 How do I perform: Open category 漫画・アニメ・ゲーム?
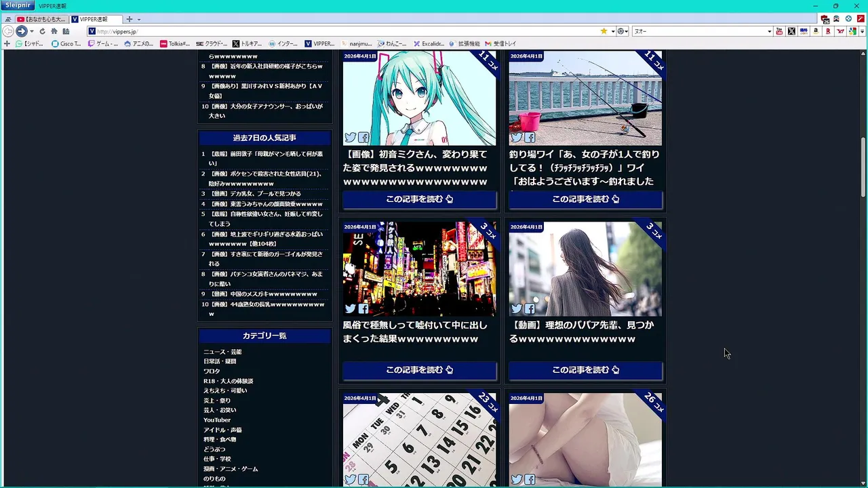[231, 469]
